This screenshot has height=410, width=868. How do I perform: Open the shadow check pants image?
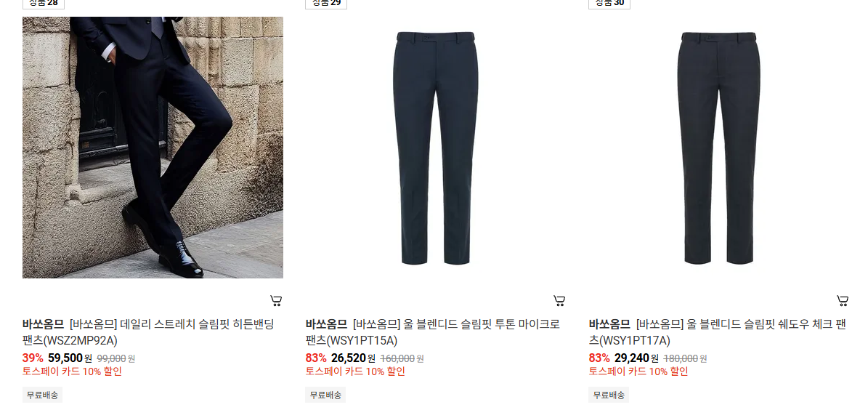[718, 148]
